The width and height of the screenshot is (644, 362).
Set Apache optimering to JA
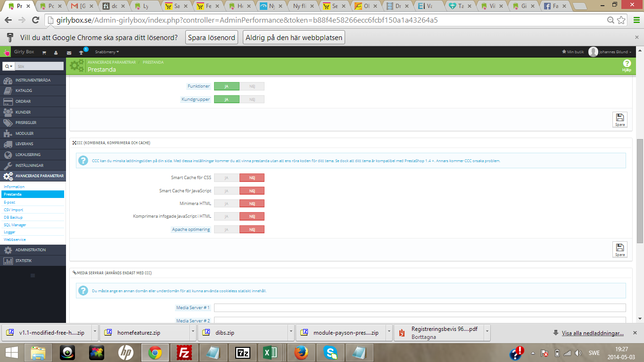tap(227, 230)
